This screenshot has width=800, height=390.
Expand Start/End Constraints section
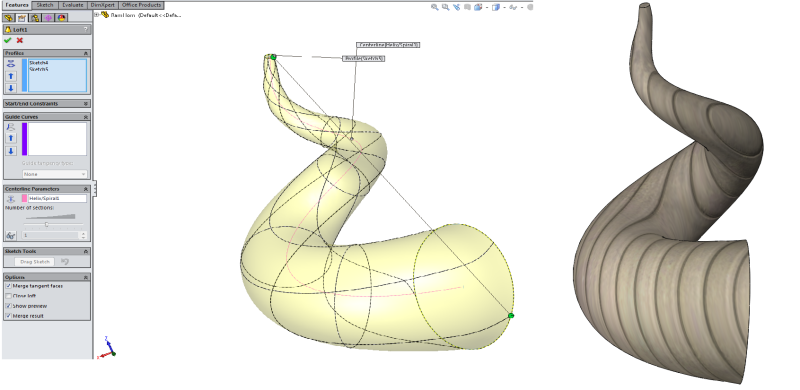[86, 104]
